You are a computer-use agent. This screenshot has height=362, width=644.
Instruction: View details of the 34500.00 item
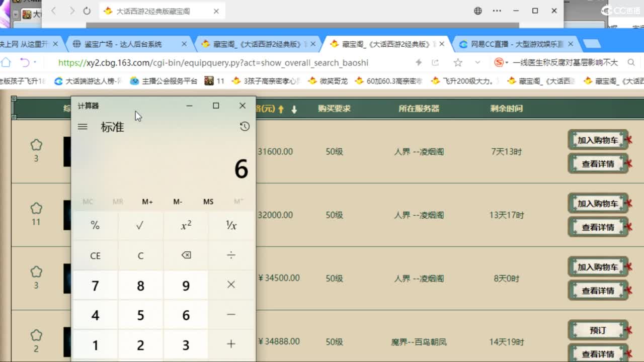click(598, 291)
